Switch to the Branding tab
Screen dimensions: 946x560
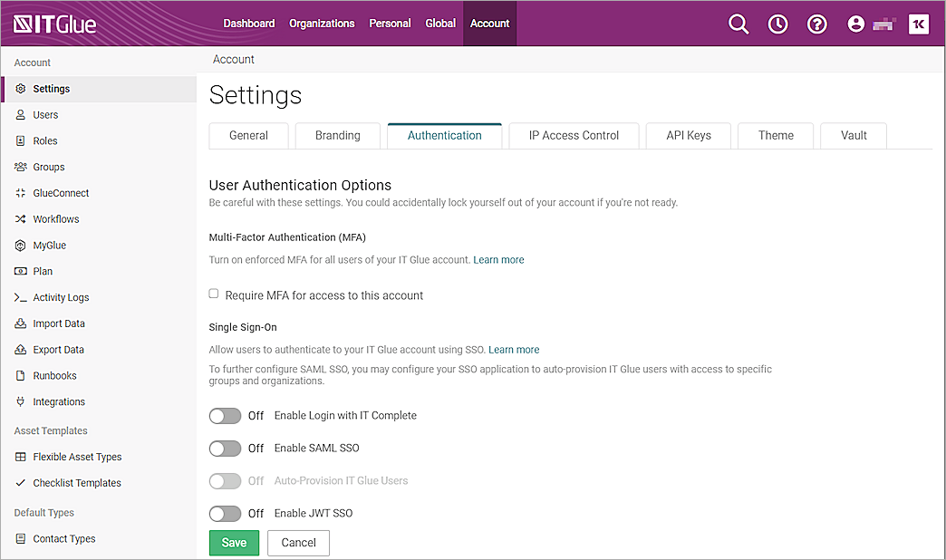[x=337, y=135]
